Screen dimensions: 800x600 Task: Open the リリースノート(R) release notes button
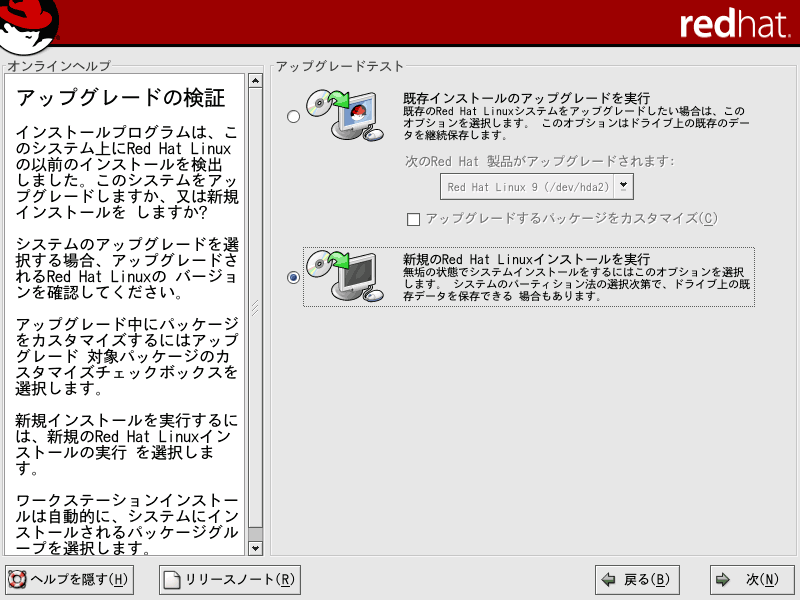(x=230, y=580)
